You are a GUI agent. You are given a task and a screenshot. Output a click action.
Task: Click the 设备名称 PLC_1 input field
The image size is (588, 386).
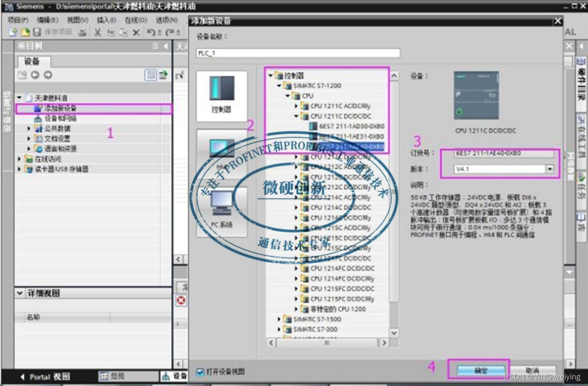pyautogui.click(x=298, y=53)
